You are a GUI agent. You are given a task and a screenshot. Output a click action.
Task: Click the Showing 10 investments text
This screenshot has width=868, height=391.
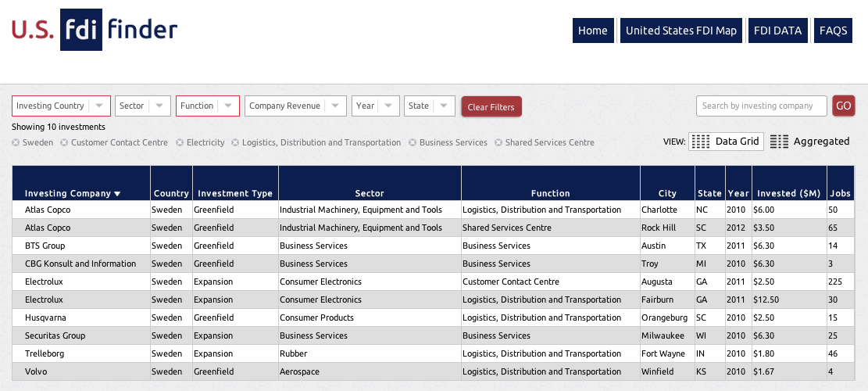(58, 127)
